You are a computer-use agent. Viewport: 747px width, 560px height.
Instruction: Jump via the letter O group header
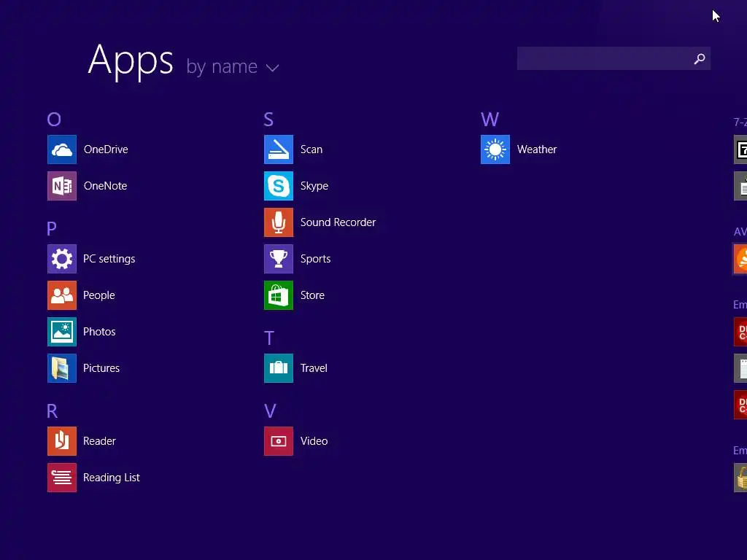click(x=54, y=119)
